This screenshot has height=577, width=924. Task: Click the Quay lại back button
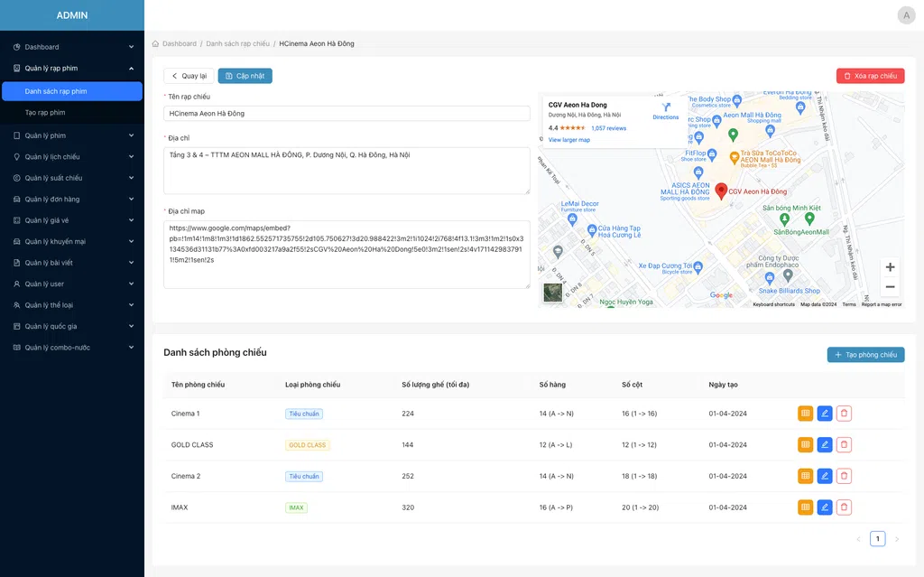pyautogui.click(x=189, y=76)
